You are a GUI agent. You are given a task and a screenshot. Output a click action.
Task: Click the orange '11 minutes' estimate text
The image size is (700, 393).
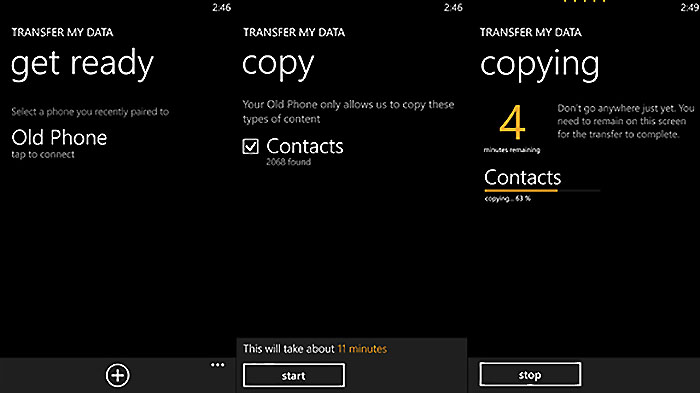point(362,349)
